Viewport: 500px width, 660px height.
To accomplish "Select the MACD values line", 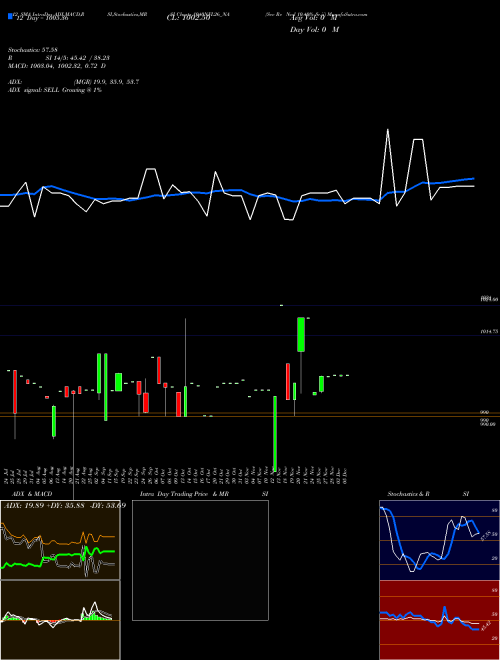I will pyautogui.click(x=57, y=66).
